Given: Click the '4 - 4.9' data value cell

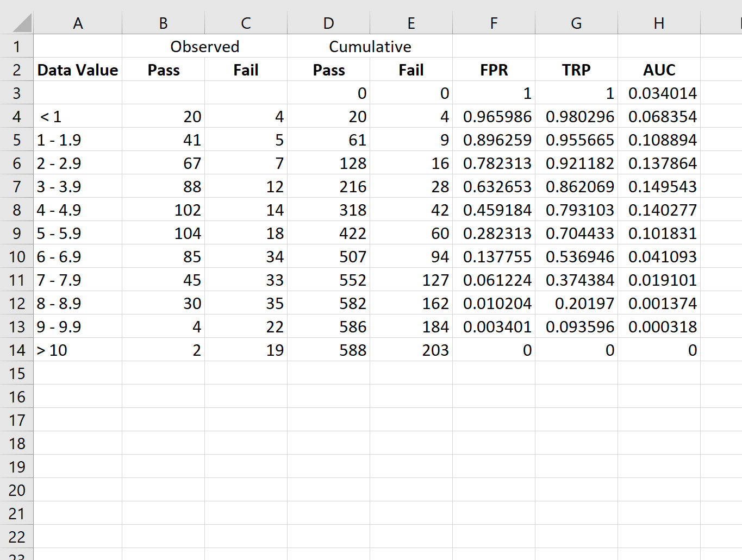Looking at the screenshot, I should coord(78,210).
